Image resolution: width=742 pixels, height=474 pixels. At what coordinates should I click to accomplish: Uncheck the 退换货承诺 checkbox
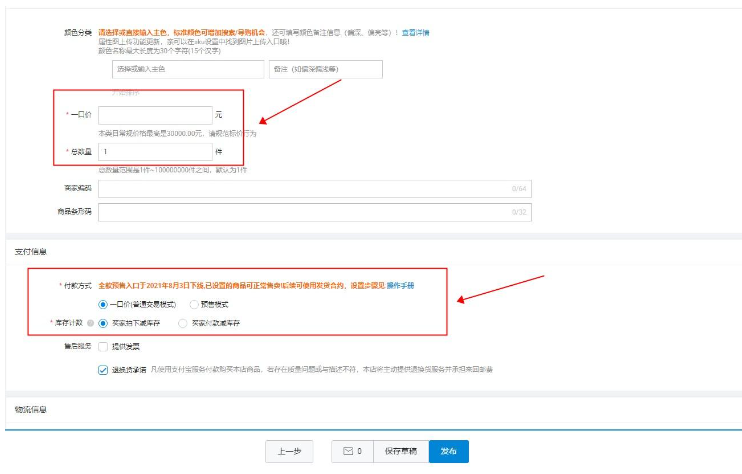click(x=103, y=369)
